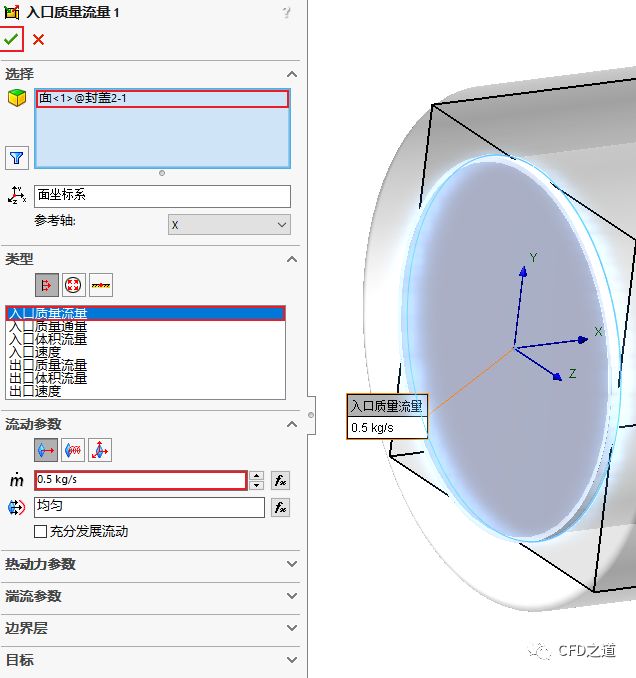Expand the 热动力参数 section
636x678 pixels.
click(x=292, y=564)
